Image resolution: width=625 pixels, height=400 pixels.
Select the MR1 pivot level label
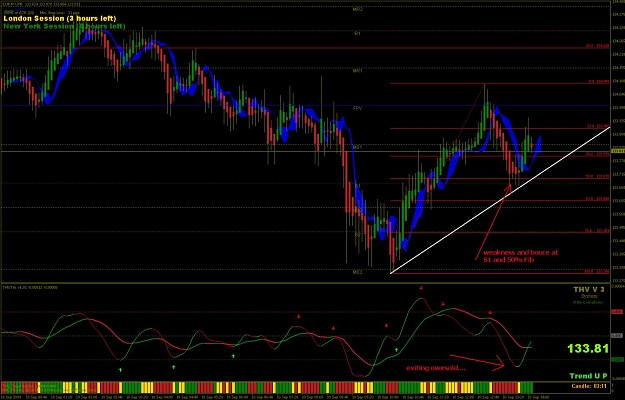(357, 71)
